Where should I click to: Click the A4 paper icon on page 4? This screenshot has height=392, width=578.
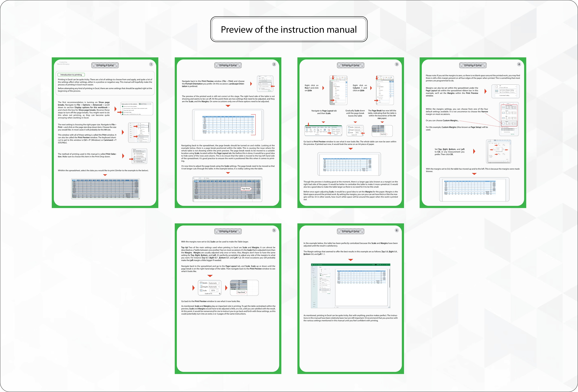pyautogui.click(x=497, y=87)
